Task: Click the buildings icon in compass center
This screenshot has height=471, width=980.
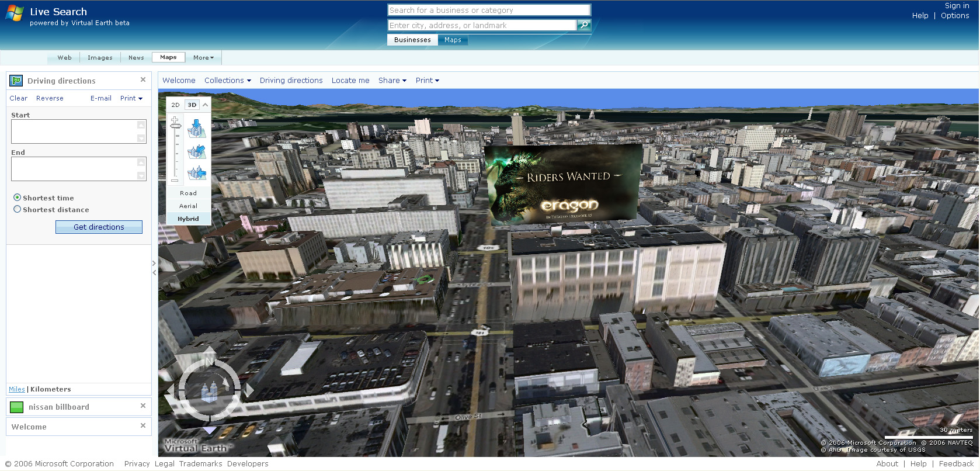Action: click(x=209, y=391)
